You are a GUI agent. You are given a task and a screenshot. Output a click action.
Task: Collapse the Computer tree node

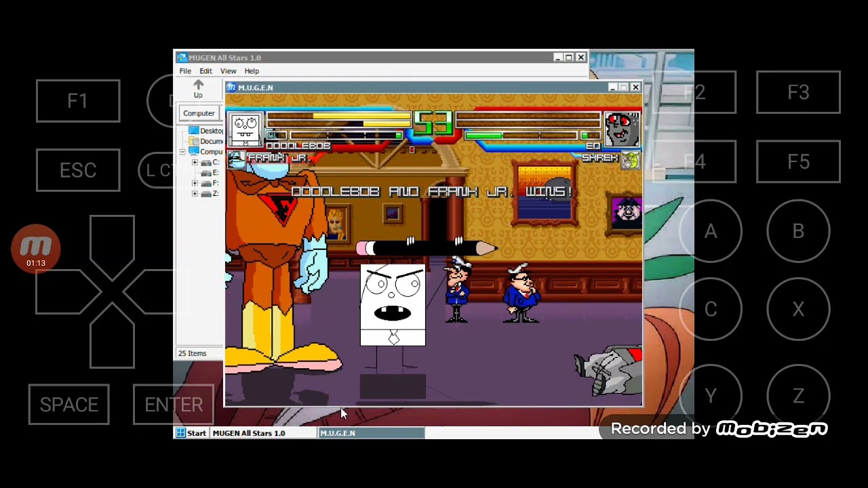pyautogui.click(x=182, y=152)
